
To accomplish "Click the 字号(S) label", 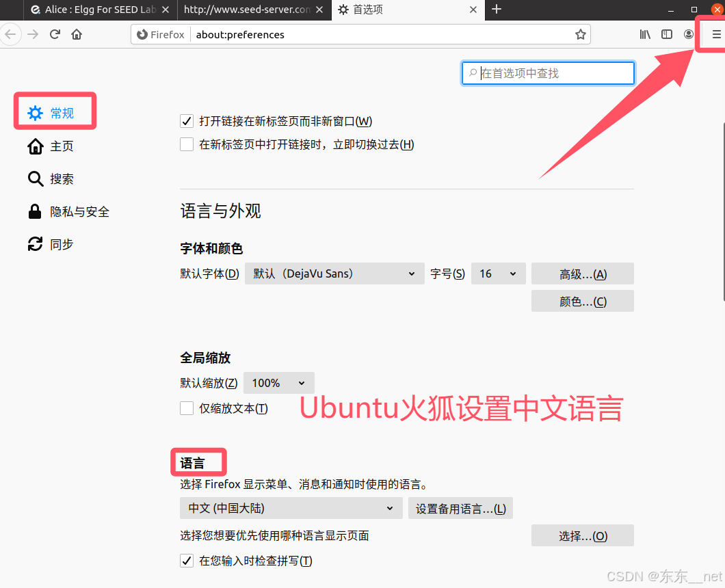I will (447, 273).
